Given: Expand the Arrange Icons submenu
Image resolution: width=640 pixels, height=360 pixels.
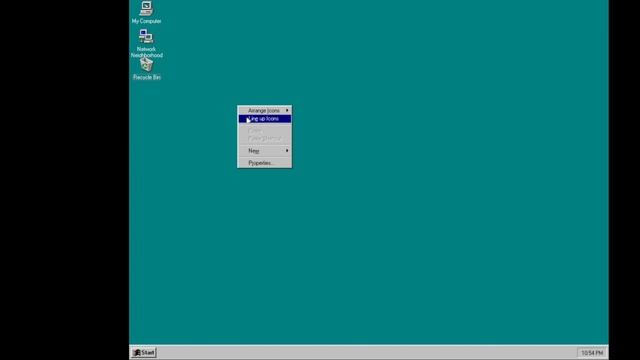Looking at the screenshot, I should tap(264, 111).
